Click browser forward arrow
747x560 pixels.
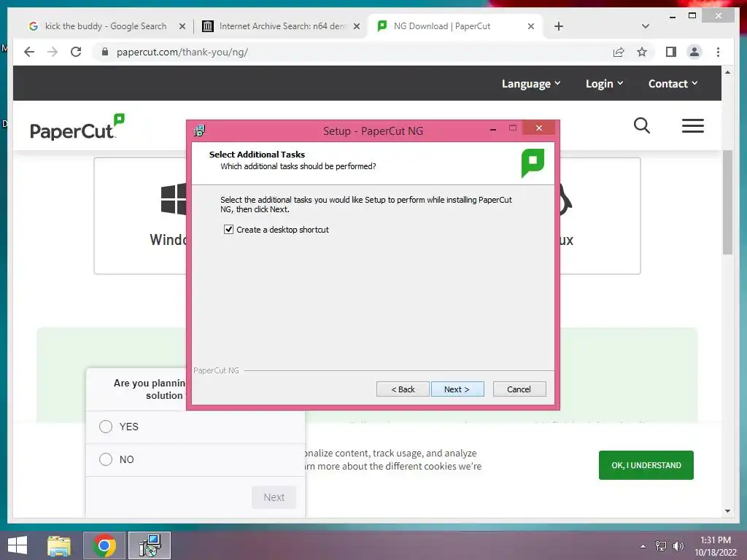coord(53,52)
